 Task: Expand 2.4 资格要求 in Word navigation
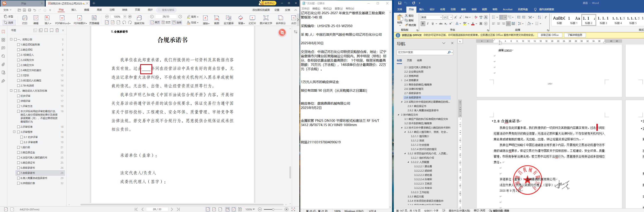click(401, 80)
